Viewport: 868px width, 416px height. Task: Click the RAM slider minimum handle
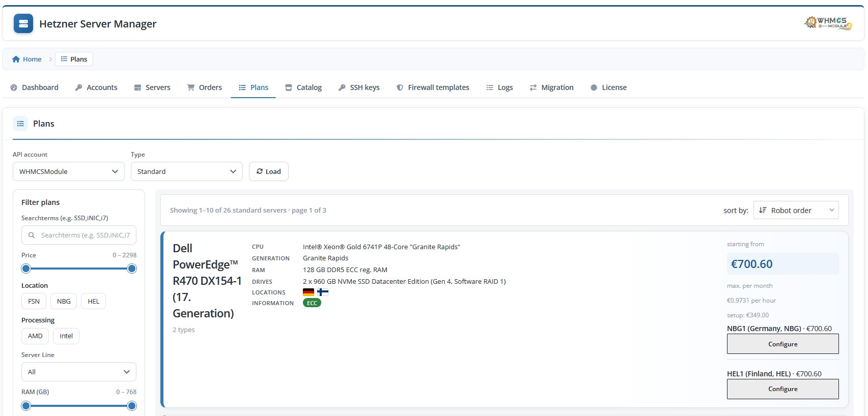(26, 405)
